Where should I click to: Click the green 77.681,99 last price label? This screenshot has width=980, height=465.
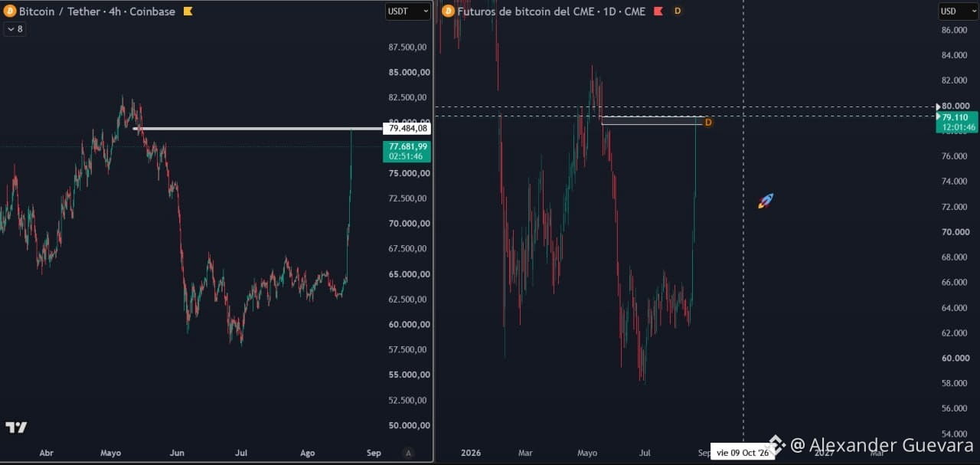point(407,151)
